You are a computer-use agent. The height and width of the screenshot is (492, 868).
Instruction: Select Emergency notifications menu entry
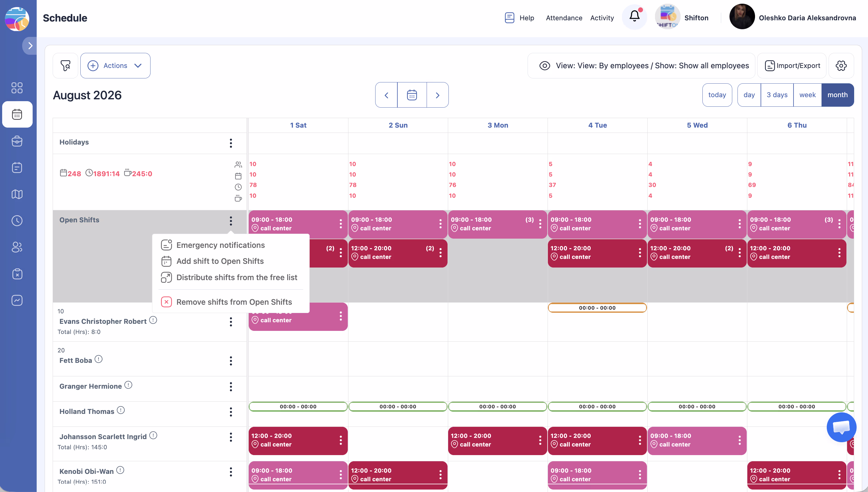tap(220, 245)
